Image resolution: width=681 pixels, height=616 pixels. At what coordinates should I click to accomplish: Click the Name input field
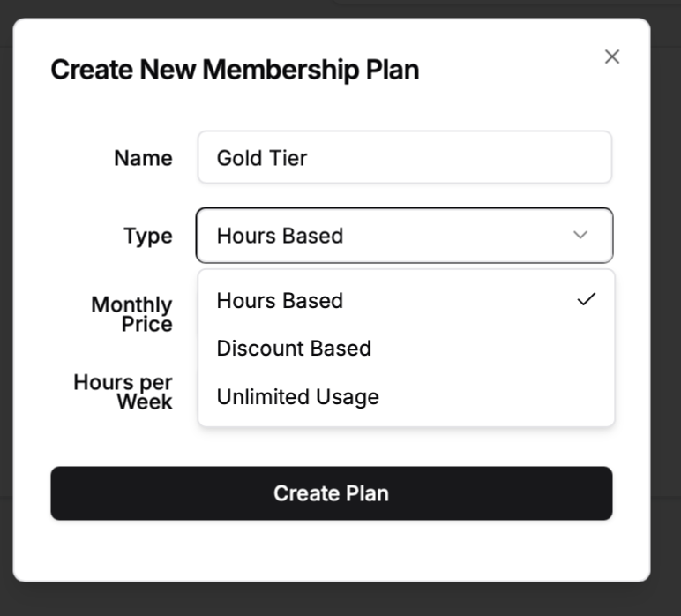tap(404, 158)
